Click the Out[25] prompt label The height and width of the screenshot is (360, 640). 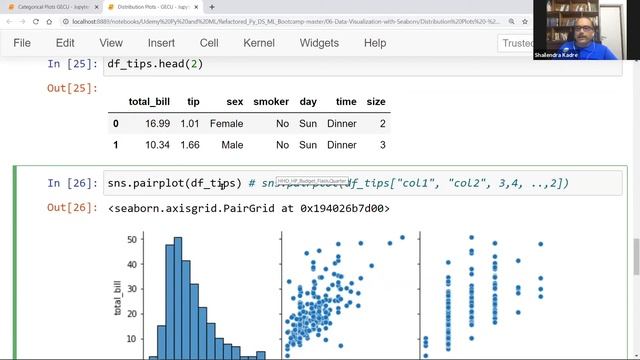pos(72,88)
